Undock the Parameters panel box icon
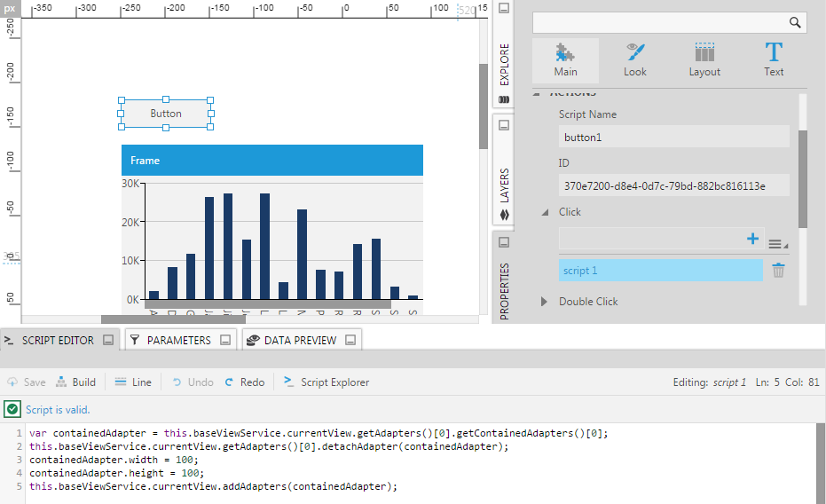 (x=225, y=340)
